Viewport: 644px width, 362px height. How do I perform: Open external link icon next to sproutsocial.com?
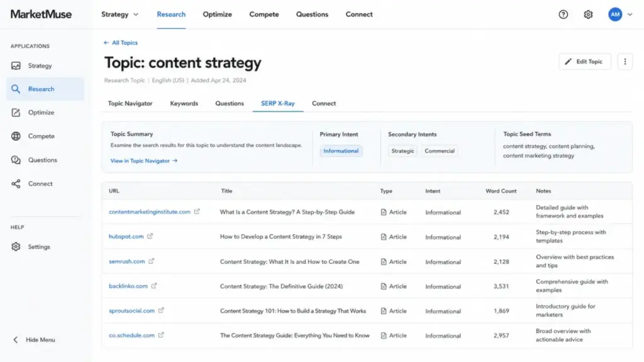pos(161,310)
